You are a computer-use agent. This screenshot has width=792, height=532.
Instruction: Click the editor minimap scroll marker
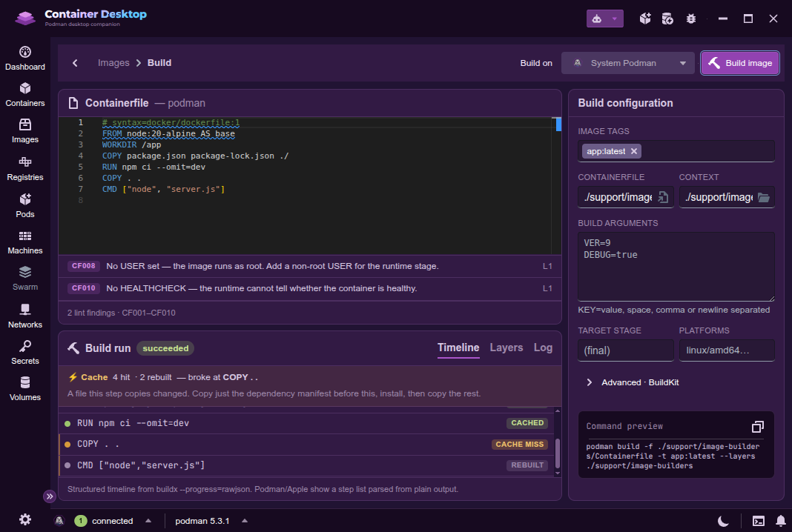coord(558,124)
